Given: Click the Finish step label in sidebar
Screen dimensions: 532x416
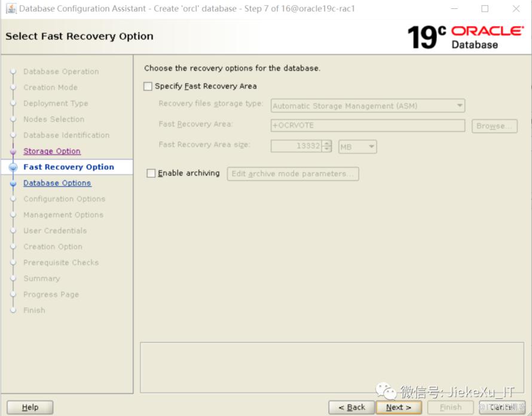Looking at the screenshot, I should coord(34,310).
